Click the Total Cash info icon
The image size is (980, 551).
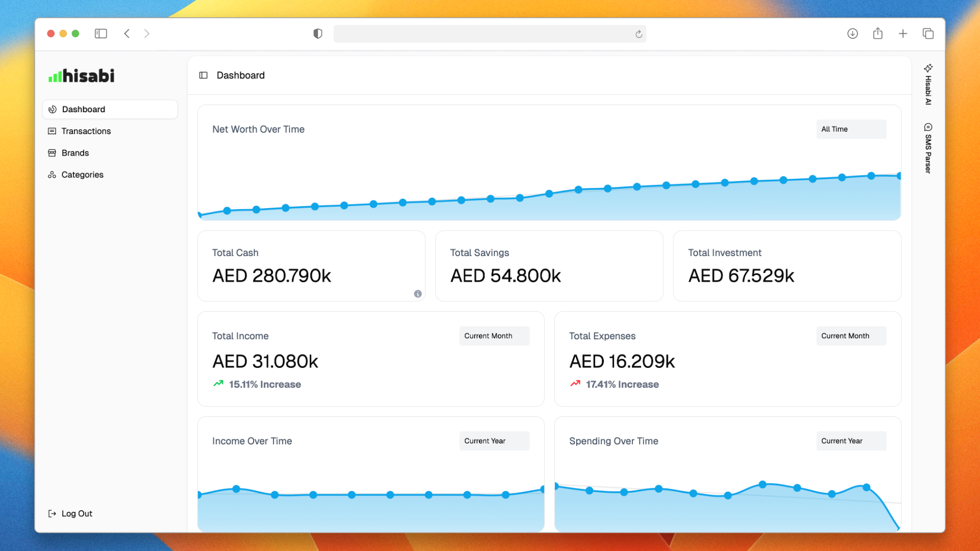(x=418, y=294)
